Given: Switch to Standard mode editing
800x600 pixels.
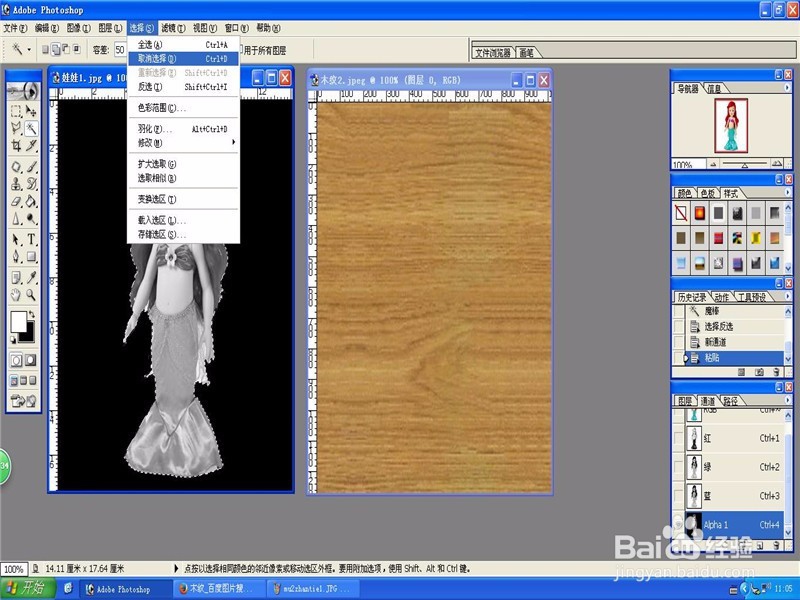Looking at the screenshot, I should (x=16, y=360).
